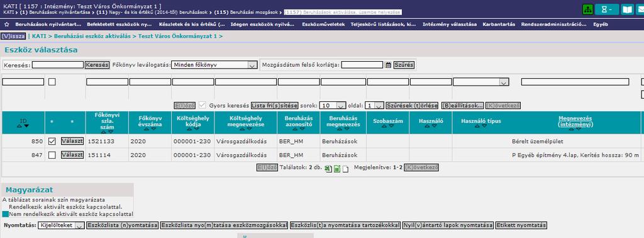
Task: Export results with the green spreadsheet icon
Action: pyautogui.click(x=337, y=169)
